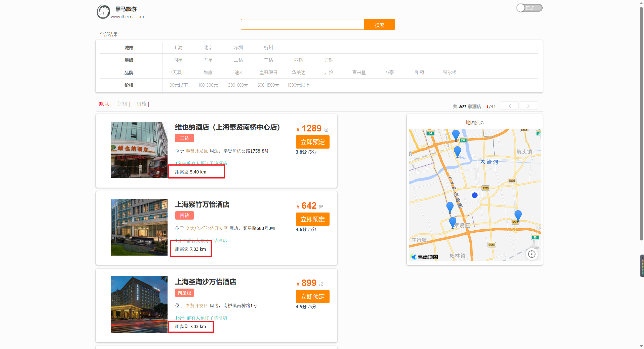Click the title 维也纳酒店（上海奉贤南桥中心店）
The width and height of the screenshot is (644, 349).
228,127
